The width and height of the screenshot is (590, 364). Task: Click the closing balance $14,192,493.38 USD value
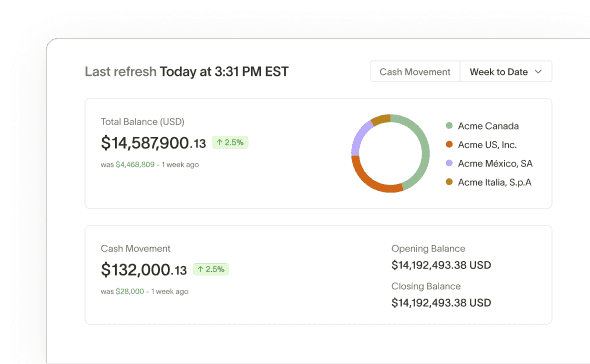[441, 303]
